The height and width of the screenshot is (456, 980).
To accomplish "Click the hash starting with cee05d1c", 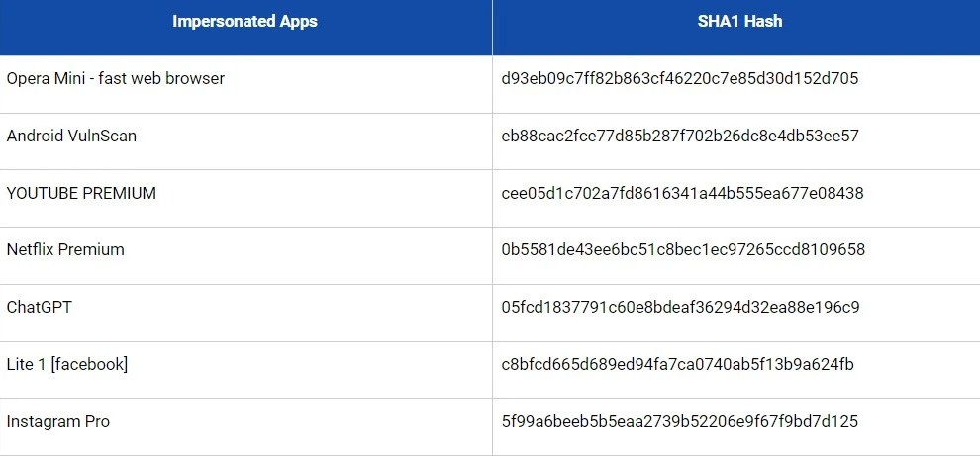I will (682, 193).
